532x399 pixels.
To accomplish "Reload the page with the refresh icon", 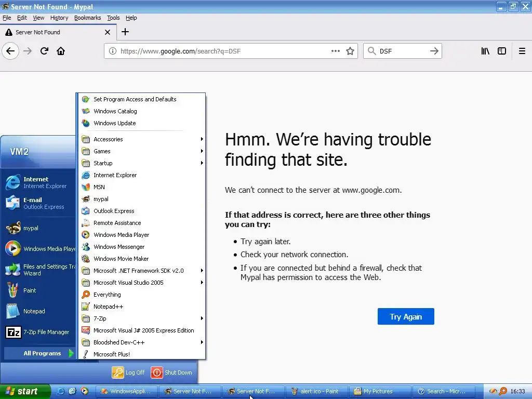I will click(x=44, y=51).
